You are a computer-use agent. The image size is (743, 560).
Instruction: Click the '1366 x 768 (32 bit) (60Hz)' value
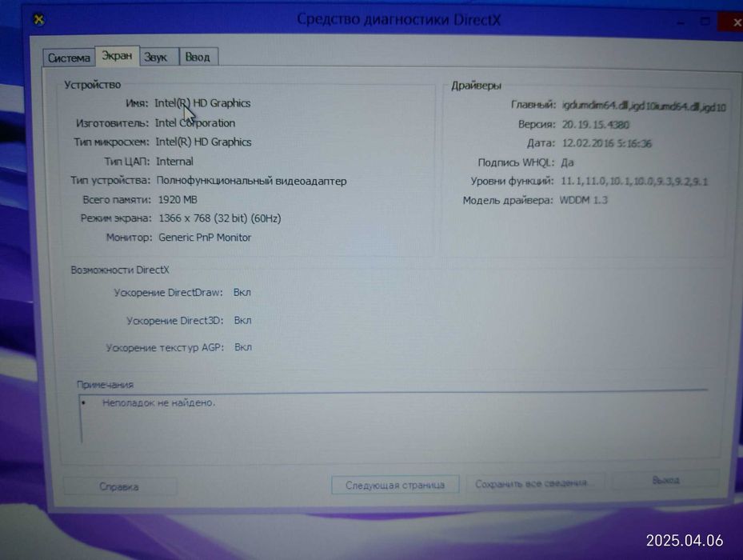[x=220, y=218]
